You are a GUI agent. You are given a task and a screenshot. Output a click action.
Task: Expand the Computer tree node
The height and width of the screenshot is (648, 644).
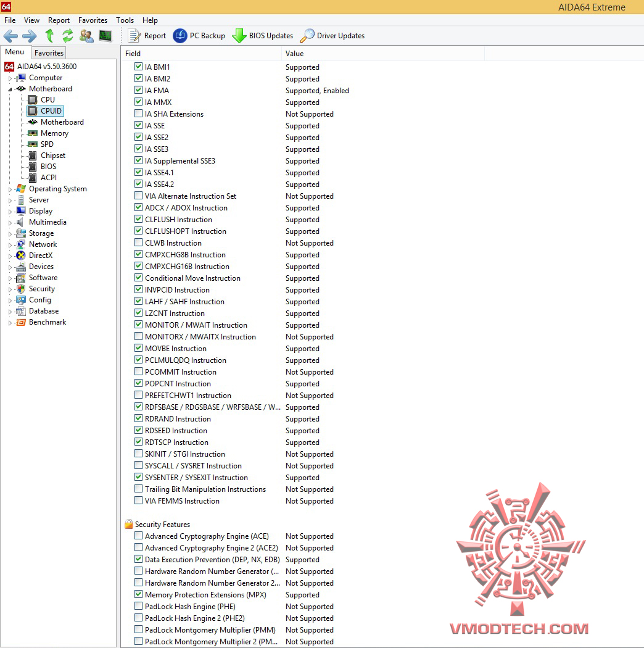10,78
